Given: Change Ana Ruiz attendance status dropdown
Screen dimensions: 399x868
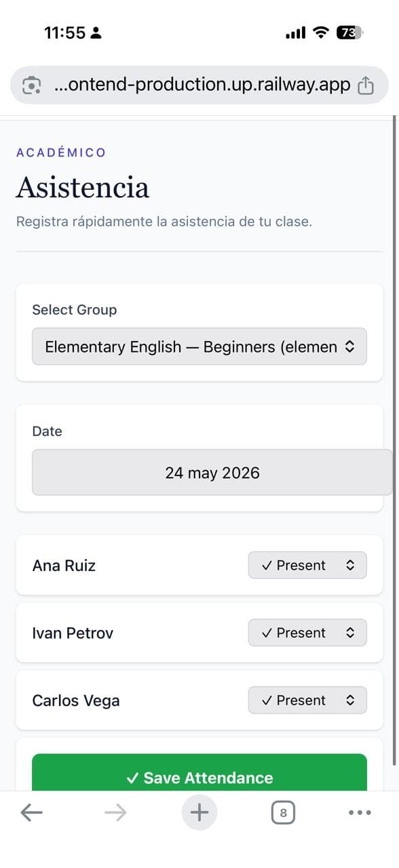Looking at the screenshot, I should (307, 565).
